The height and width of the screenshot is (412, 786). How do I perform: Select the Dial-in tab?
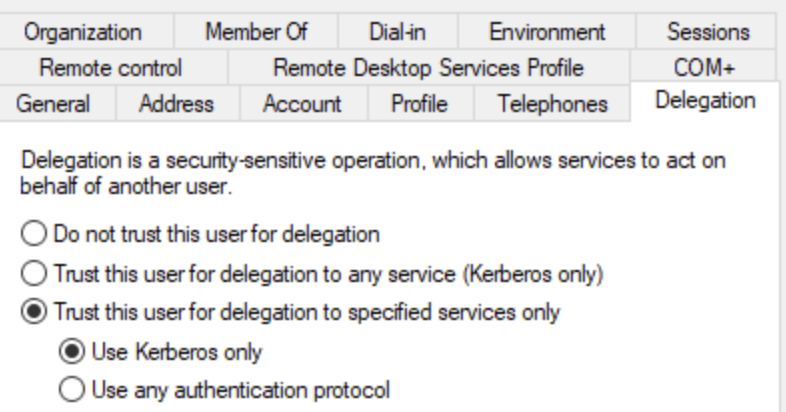pos(397,32)
